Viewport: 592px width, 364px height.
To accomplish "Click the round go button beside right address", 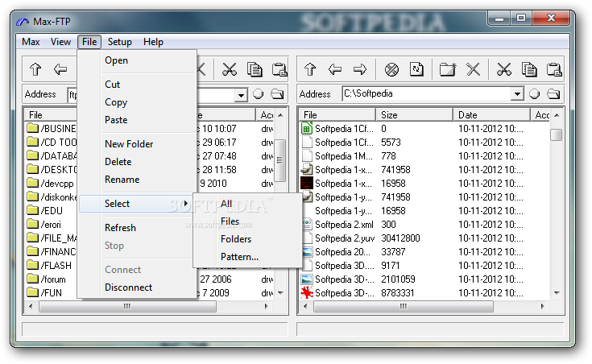I will click(x=534, y=93).
